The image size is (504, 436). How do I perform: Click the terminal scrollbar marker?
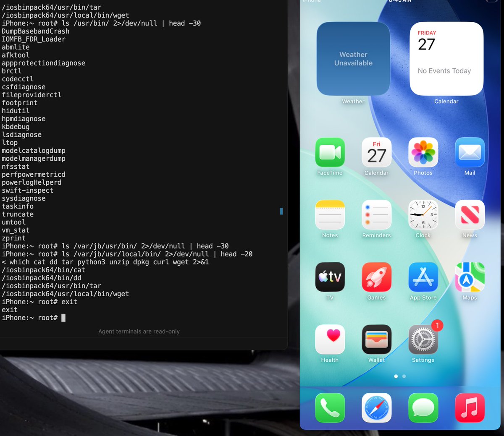(x=281, y=211)
